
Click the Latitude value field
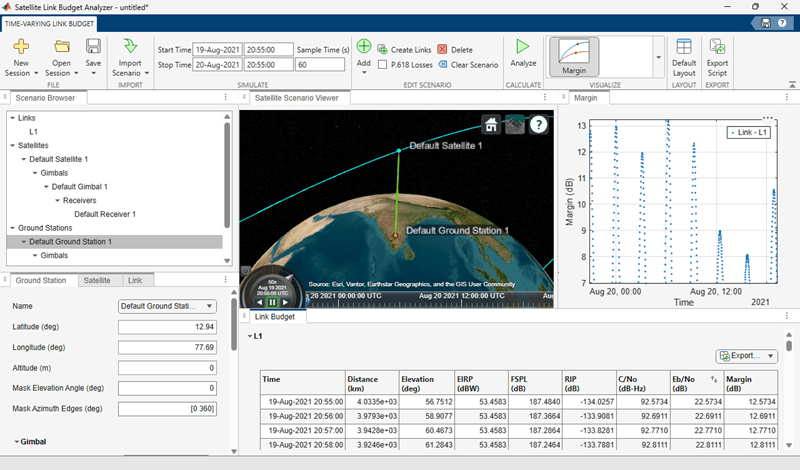coord(167,327)
